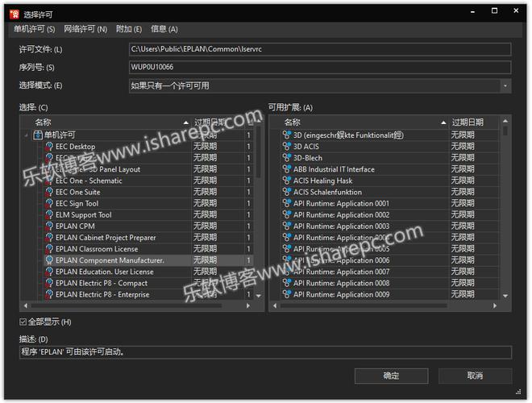Click the EPLAN Cabinet Project Preparer icon
The image size is (532, 403).
[49, 237]
